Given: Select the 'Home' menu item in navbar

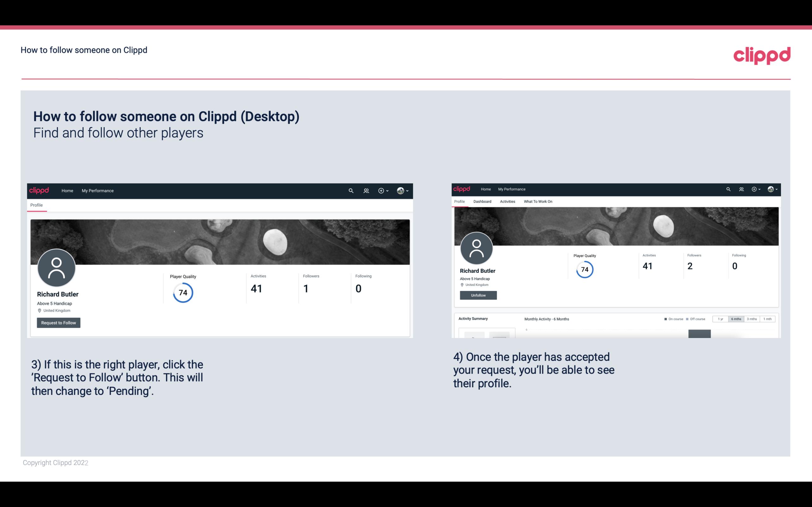Looking at the screenshot, I should pos(67,190).
